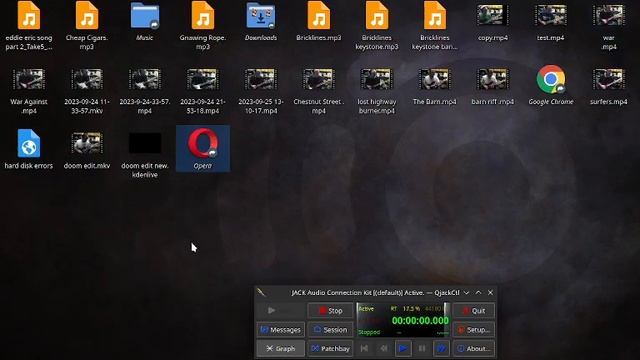
Task: Toggle the Graph window in QjackCtl
Action: (280, 349)
